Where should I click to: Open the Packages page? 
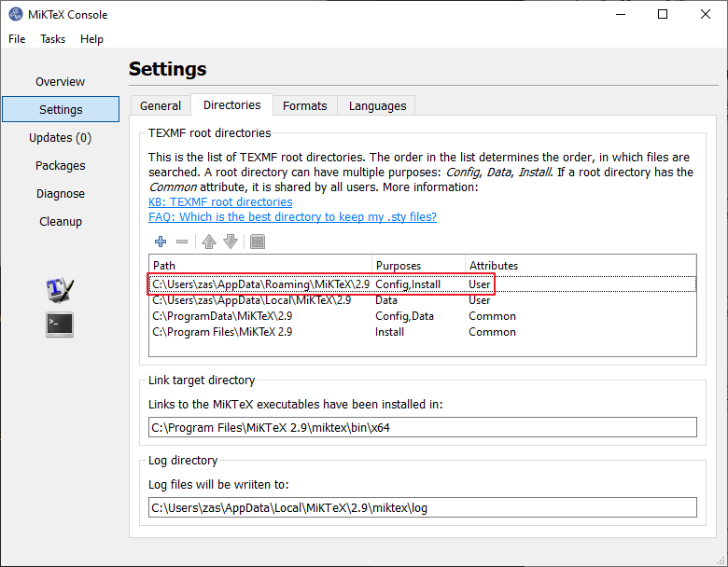pos(61,166)
